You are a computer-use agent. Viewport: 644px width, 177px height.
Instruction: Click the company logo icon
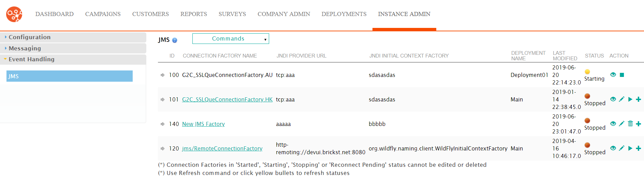pos(14,14)
